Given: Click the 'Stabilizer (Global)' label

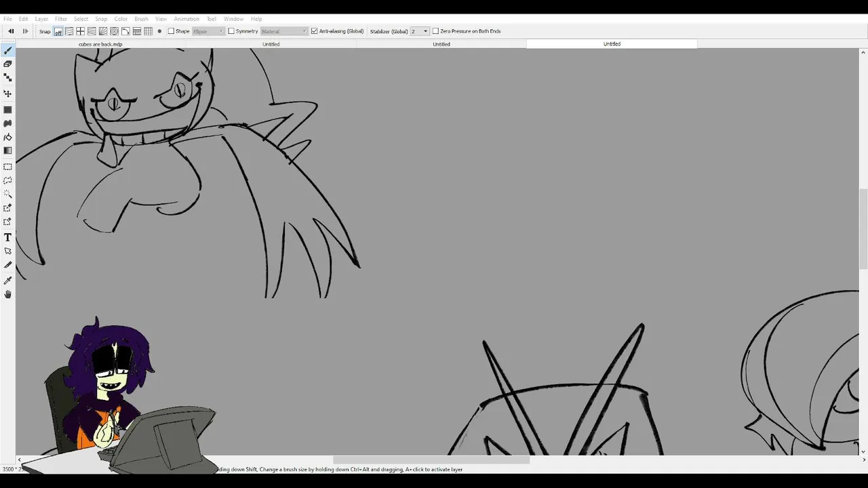Looking at the screenshot, I should tap(389, 31).
